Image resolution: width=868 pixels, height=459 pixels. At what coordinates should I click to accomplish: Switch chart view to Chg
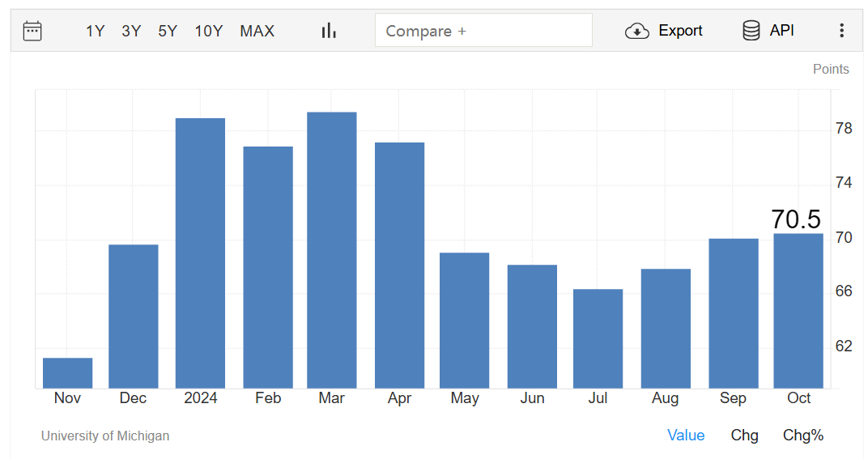(x=744, y=436)
